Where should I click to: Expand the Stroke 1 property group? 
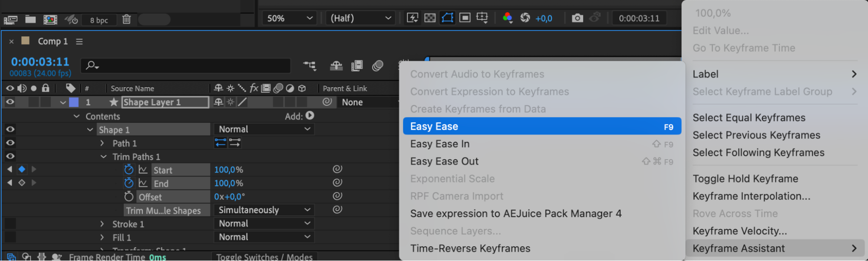(102, 224)
